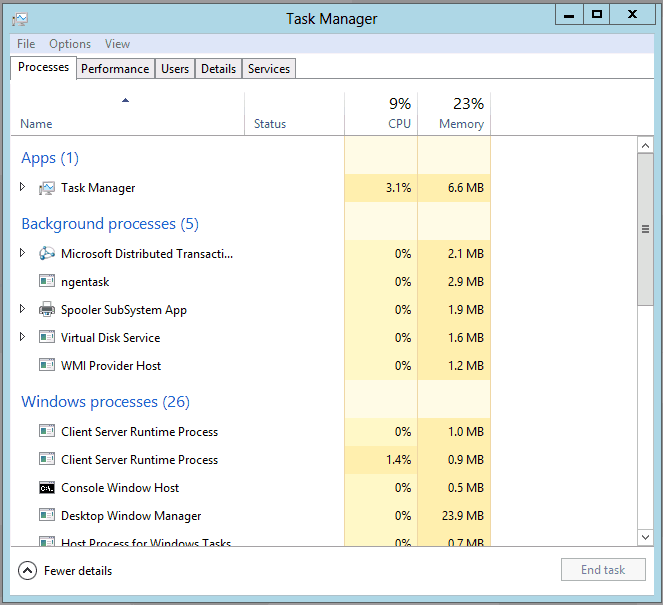The width and height of the screenshot is (663, 605).
Task: Expand the Spooler SubSystem App entry
Action: coord(23,309)
